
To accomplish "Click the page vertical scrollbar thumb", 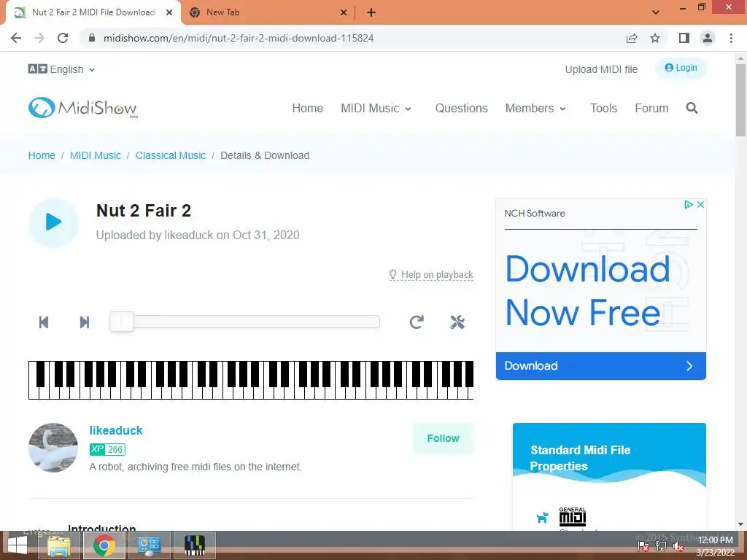I will 740,99.
